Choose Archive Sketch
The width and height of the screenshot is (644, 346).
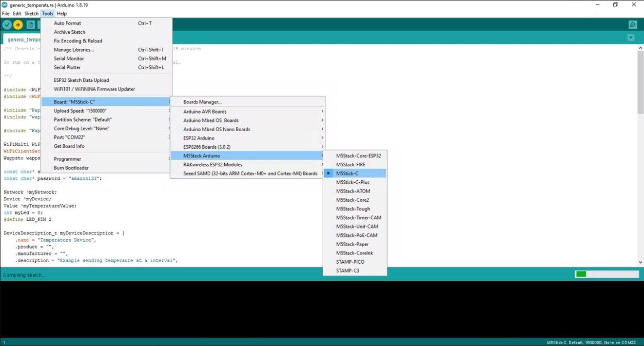coord(106,32)
